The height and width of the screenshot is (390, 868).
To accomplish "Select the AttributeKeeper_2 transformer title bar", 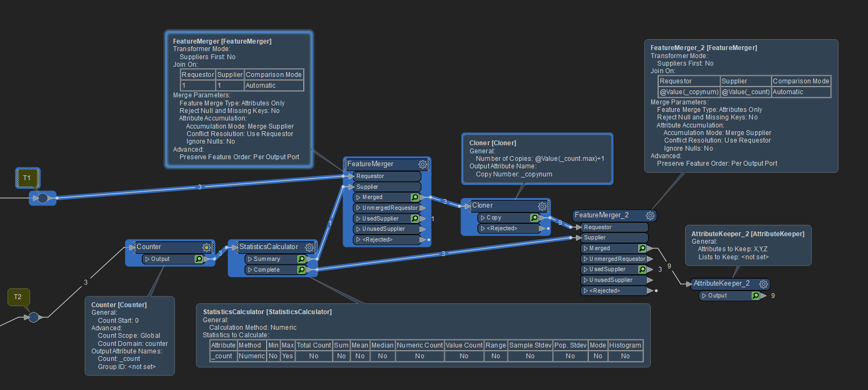I will (x=730, y=283).
